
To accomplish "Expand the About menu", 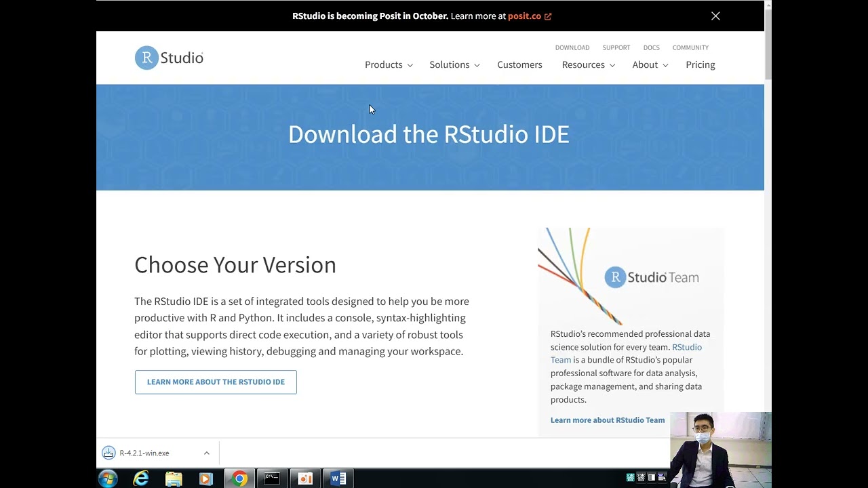I will pyautogui.click(x=650, y=64).
